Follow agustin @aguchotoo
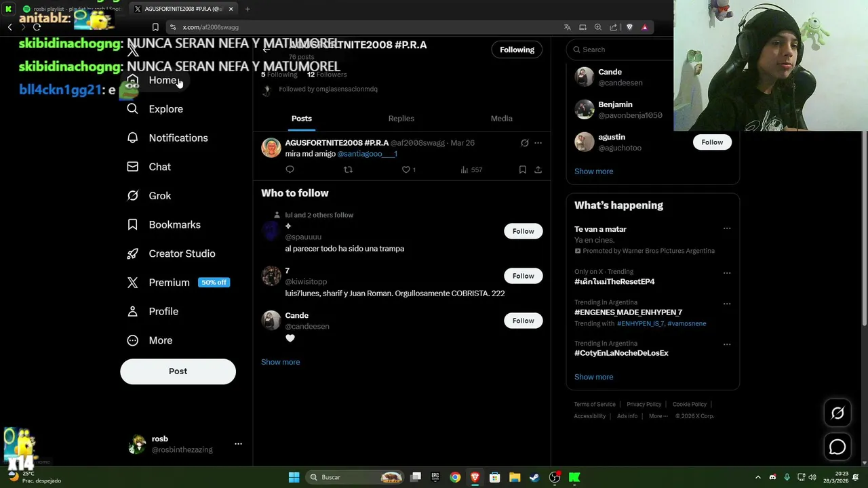Viewport: 868px width, 488px height. (x=712, y=142)
